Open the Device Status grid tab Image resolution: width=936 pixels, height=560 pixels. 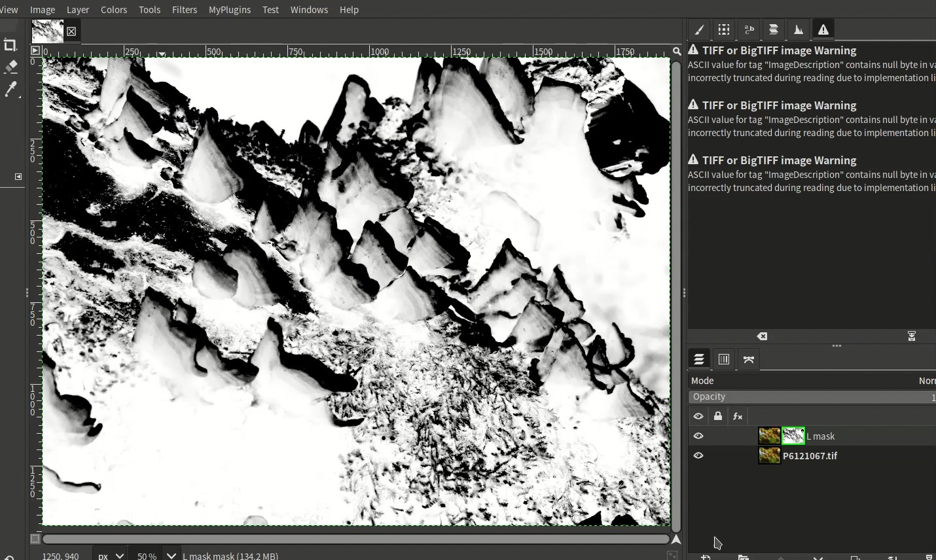[723, 29]
